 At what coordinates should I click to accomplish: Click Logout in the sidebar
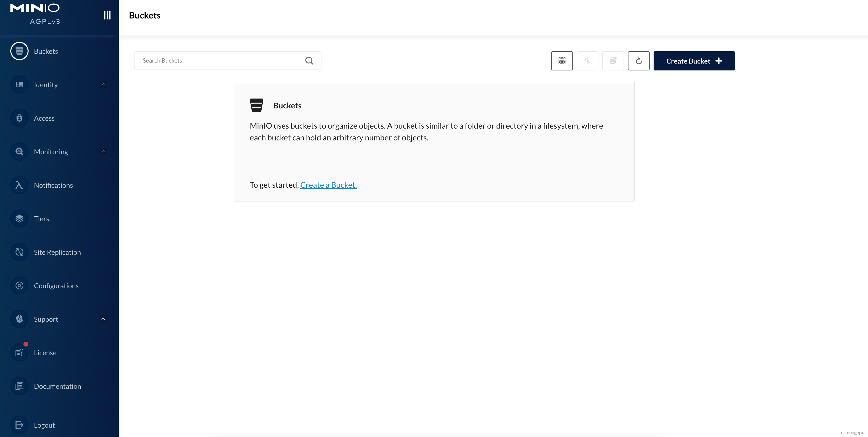[44, 425]
